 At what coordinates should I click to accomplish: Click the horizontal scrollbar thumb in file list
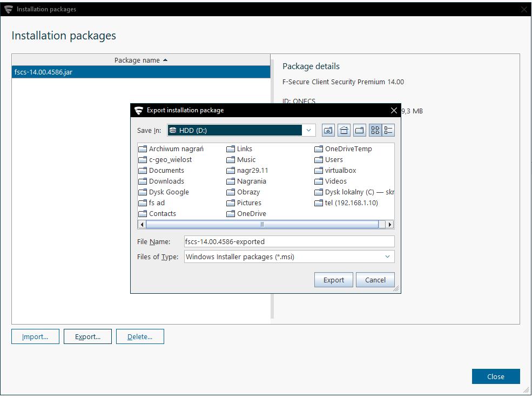point(262,224)
